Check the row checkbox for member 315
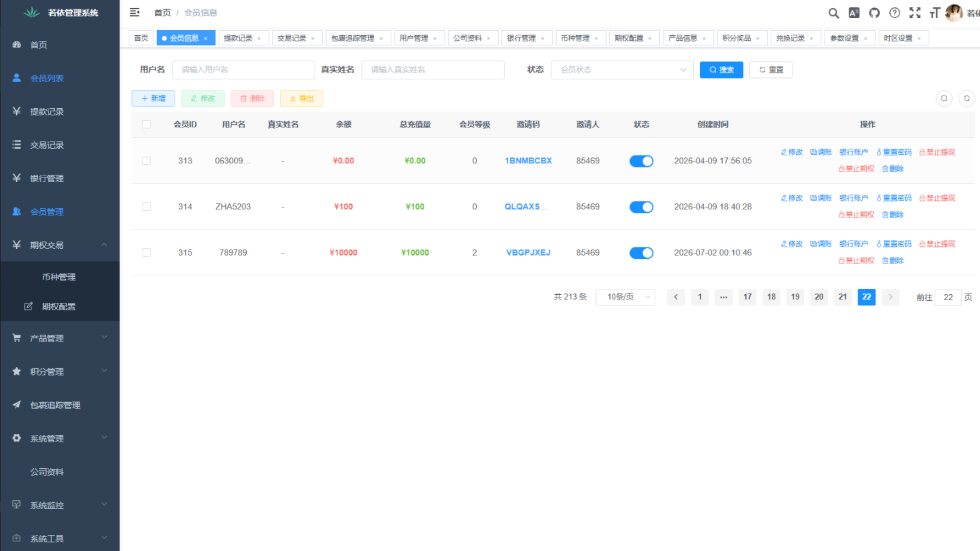The image size is (980, 551). coord(147,253)
